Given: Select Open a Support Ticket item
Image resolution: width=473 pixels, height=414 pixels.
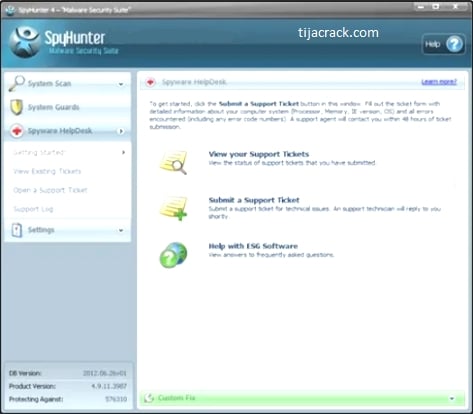Looking at the screenshot, I should click(x=50, y=190).
